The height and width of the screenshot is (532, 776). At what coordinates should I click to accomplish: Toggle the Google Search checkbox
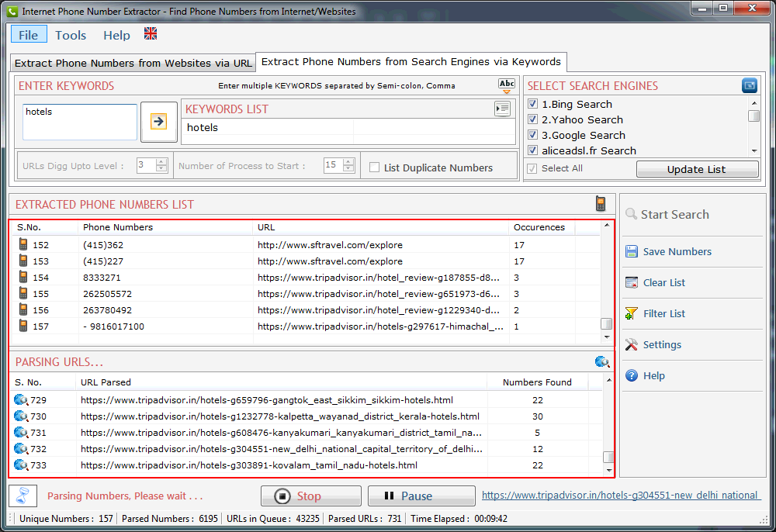tap(532, 135)
